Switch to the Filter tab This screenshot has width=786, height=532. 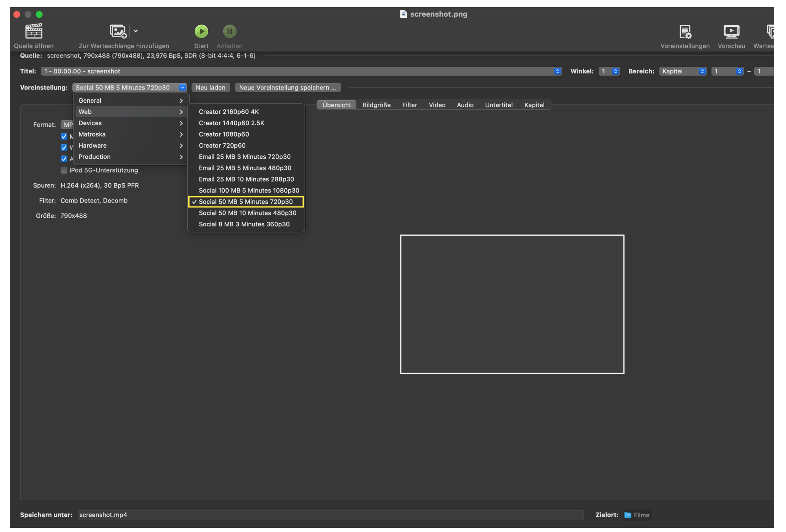tap(410, 105)
